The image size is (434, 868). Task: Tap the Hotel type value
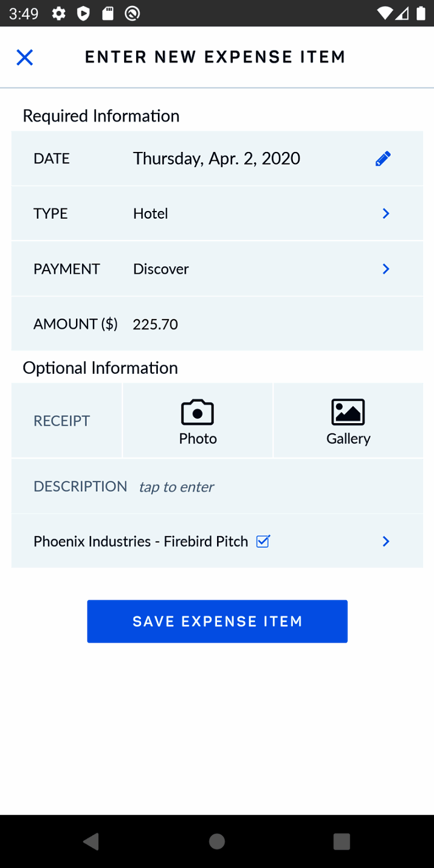(151, 213)
